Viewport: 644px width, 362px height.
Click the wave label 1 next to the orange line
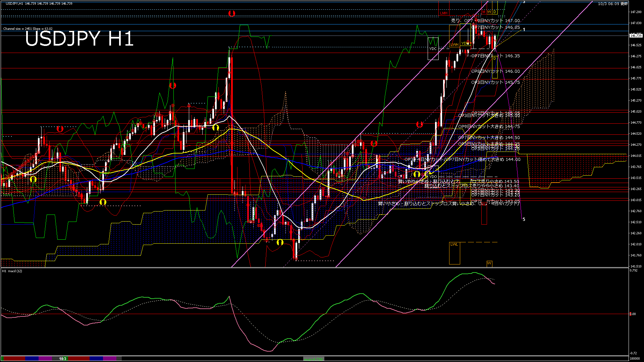coord(524,29)
